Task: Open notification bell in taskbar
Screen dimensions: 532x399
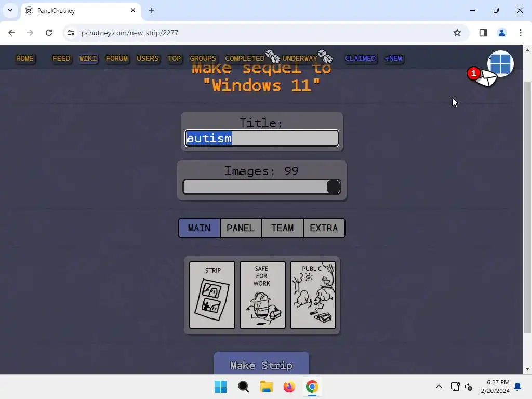Action: [517, 387]
